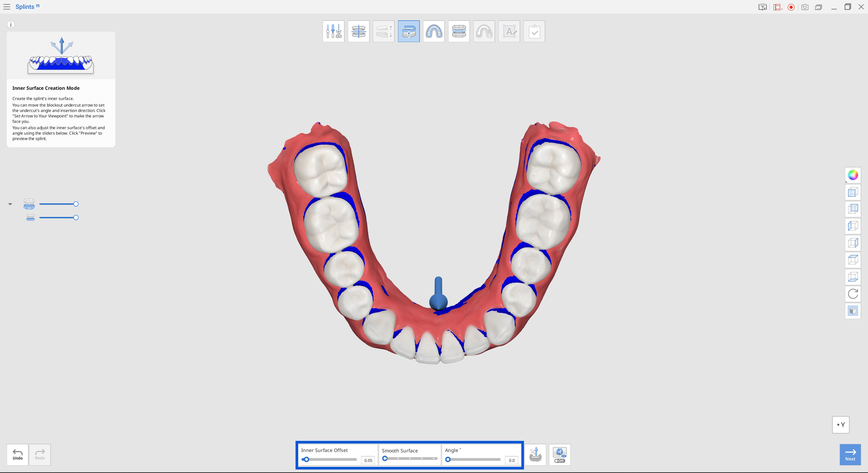
Task: Start screen recording with record button
Action: coord(791,7)
